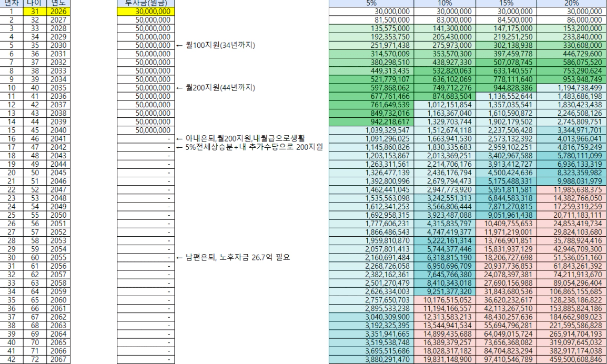The width and height of the screenshot is (607, 364).
Task: Select the cell 1,012,151,854
Action: [445, 105]
